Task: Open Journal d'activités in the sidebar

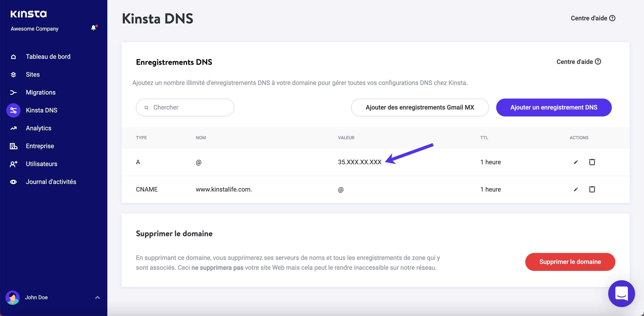Action: 51,182
